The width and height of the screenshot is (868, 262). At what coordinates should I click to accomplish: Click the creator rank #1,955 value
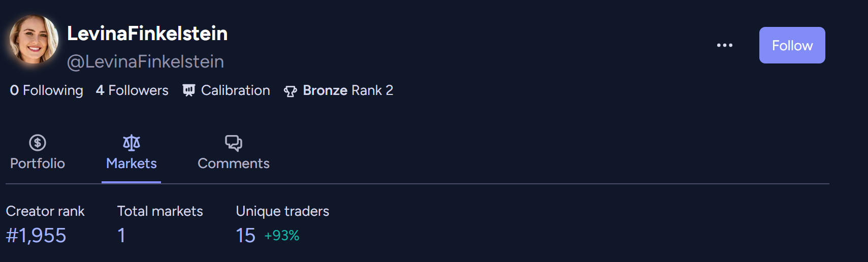pos(36,236)
